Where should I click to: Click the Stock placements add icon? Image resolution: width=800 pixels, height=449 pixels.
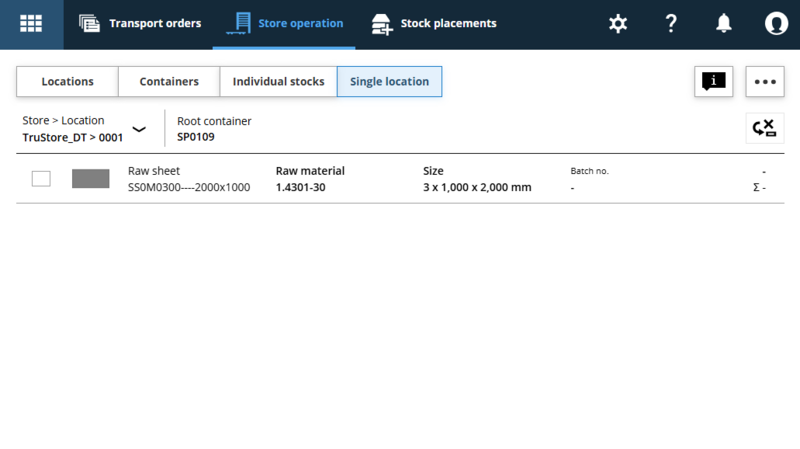(x=382, y=24)
